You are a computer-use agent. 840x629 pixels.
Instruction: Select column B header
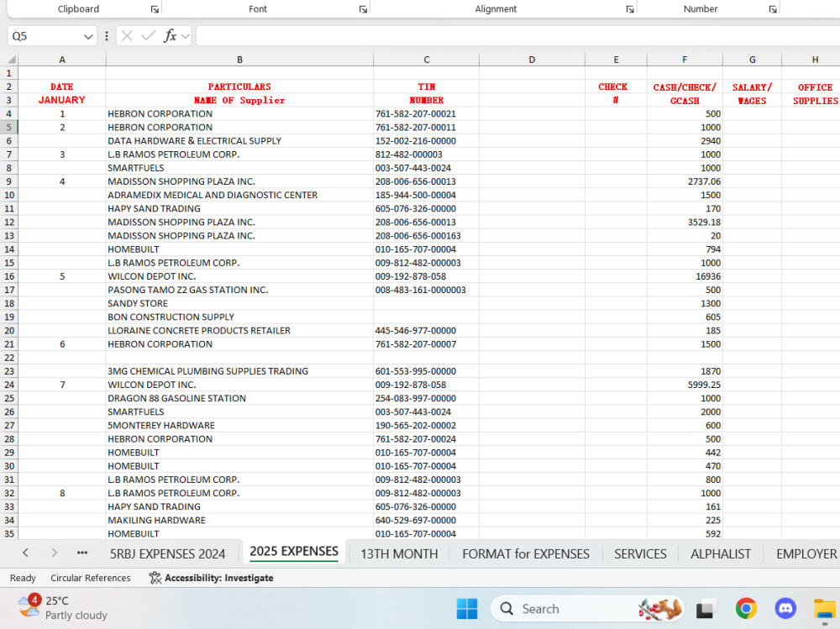pos(239,60)
